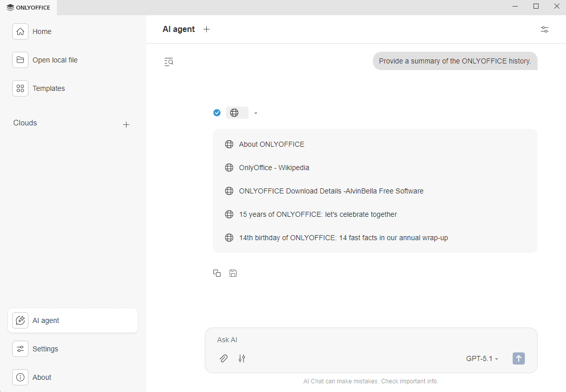Click the blue checkmark status icon
This screenshot has height=392, width=566.
point(217,113)
